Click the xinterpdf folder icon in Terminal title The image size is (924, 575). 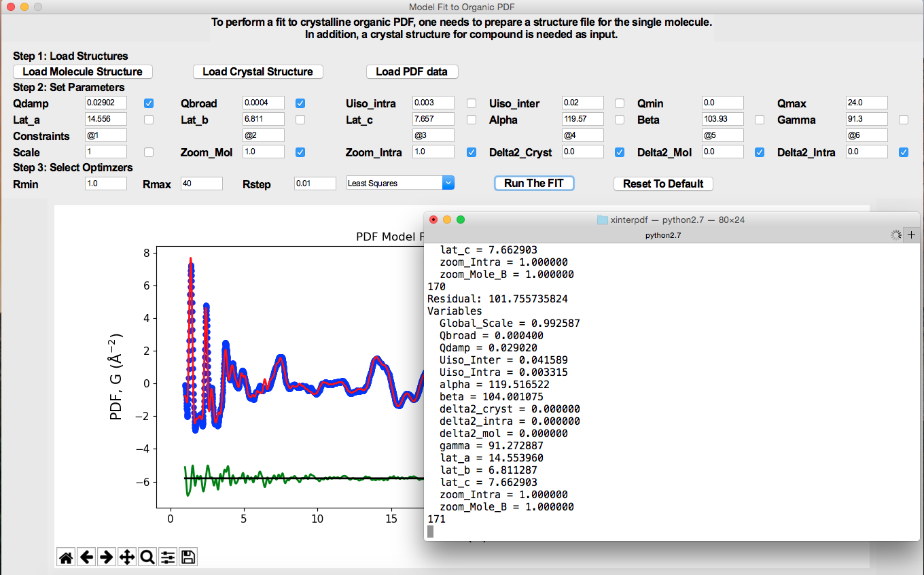[x=602, y=220]
